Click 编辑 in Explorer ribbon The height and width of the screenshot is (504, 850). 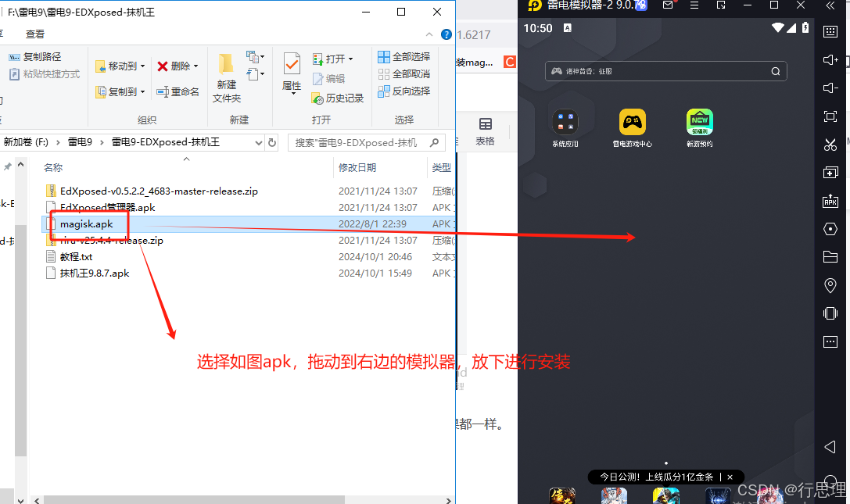pos(328,79)
